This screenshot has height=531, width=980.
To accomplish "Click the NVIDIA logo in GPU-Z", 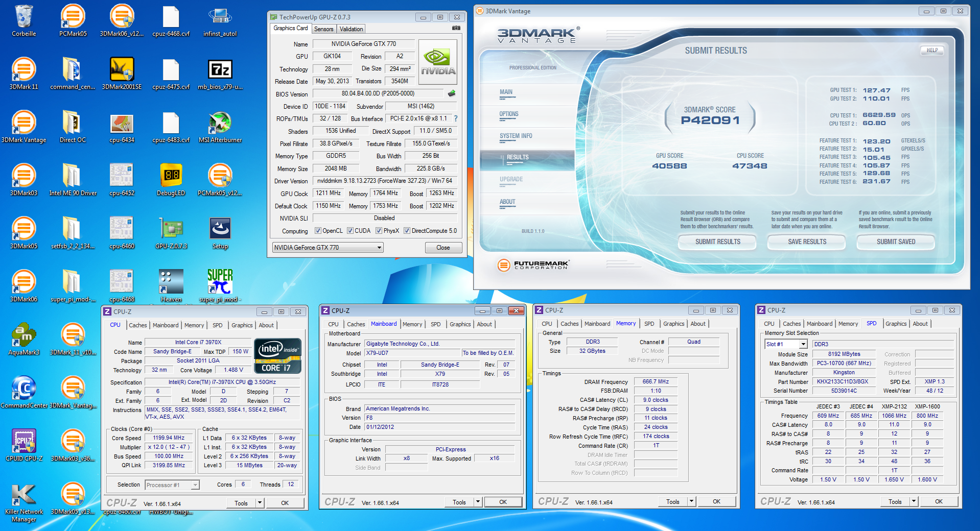I will [x=438, y=62].
